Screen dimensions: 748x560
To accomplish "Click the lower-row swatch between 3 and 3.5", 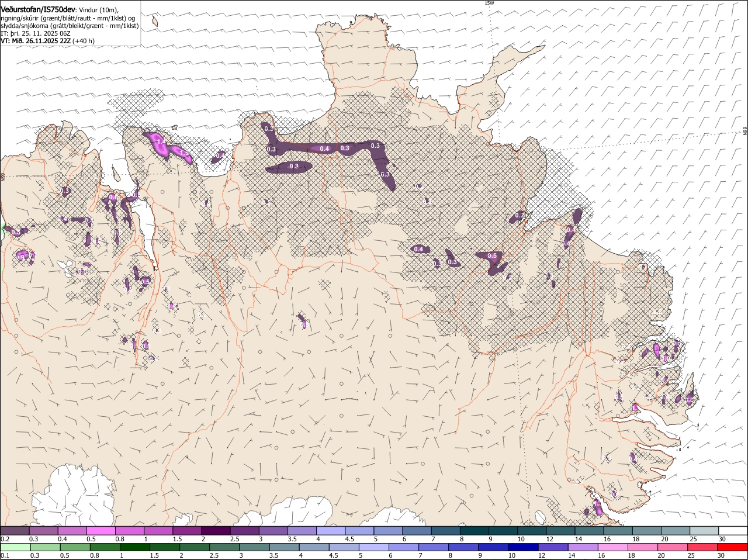I will [254, 547].
